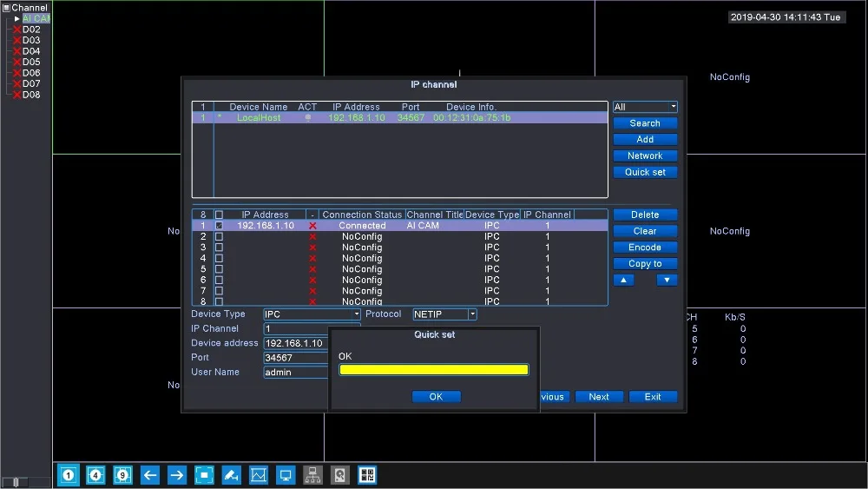
Task: Switch to nine-channel split view
Action: click(x=122, y=475)
